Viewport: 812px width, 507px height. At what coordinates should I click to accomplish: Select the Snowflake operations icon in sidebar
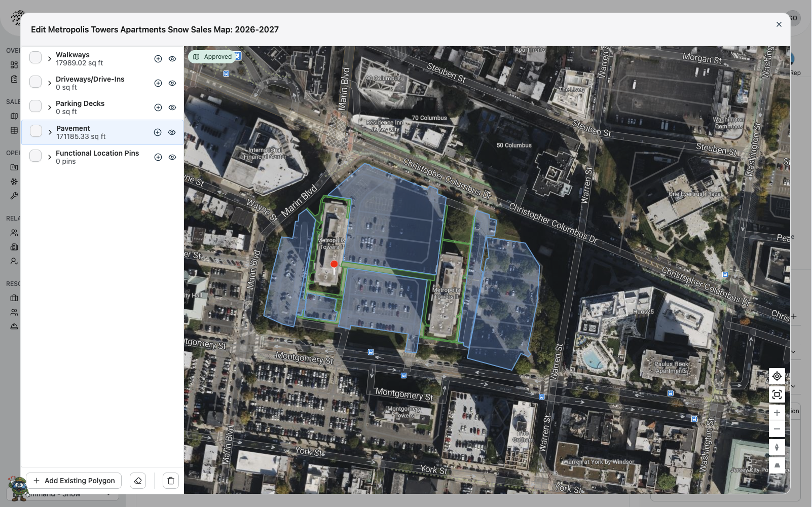point(14,181)
